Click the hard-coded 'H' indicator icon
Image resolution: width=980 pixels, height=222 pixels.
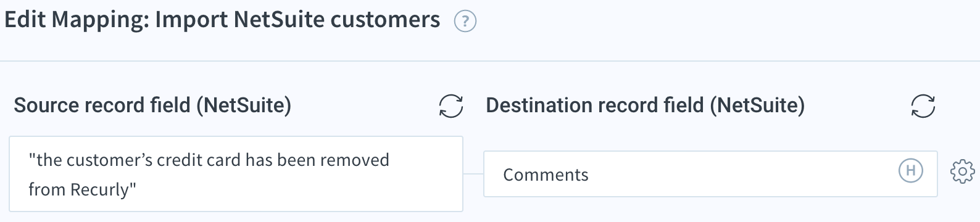pos(910,171)
